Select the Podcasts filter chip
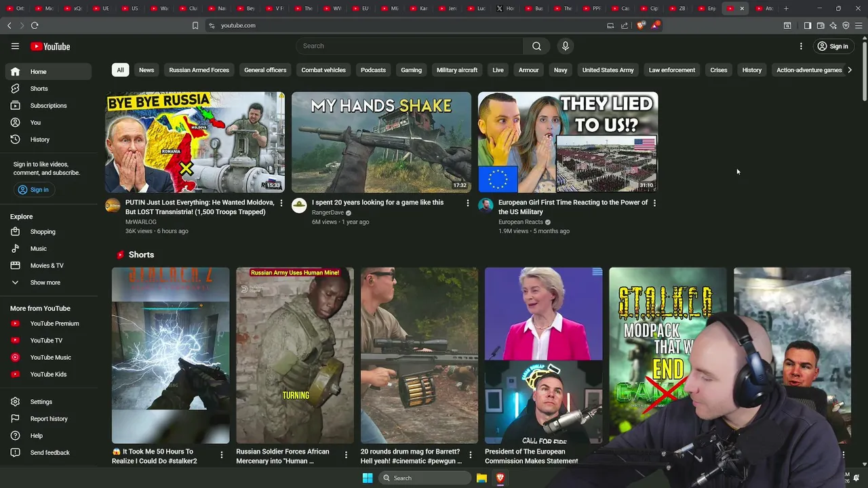 (x=373, y=70)
